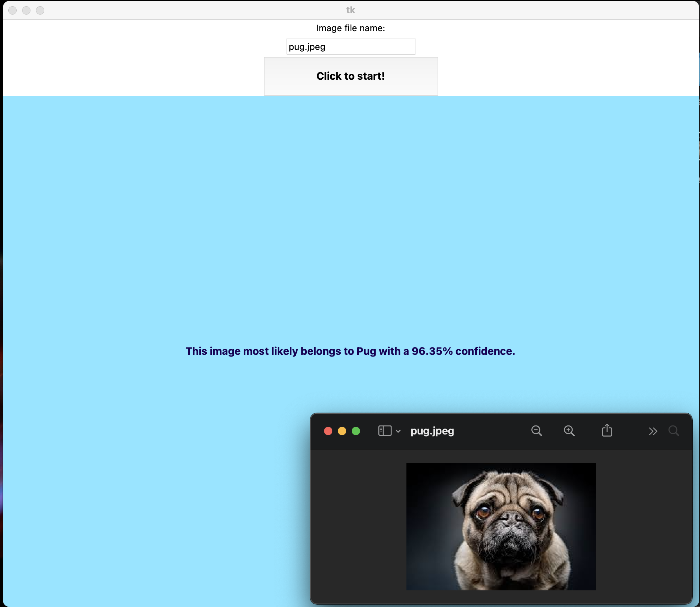The width and height of the screenshot is (700, 607).
Task: Zoom in on the pug image
Action: (x=569, y=431)
